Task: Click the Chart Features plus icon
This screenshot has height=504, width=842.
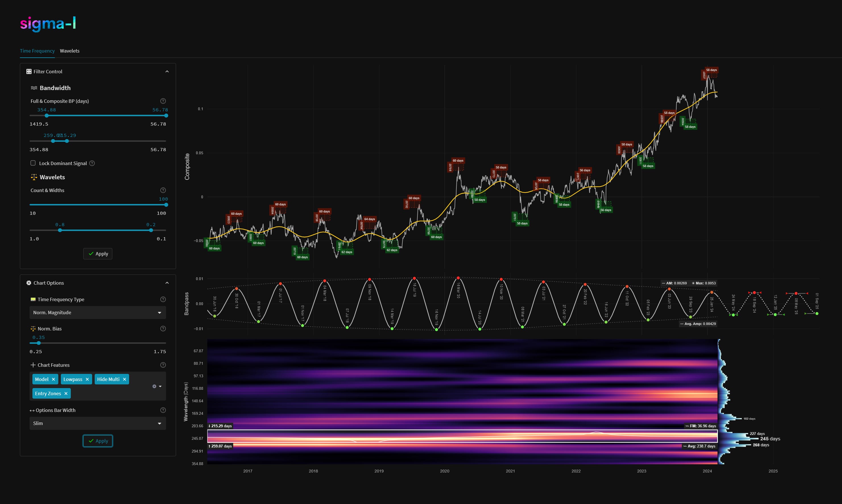Action: [33, 365]
